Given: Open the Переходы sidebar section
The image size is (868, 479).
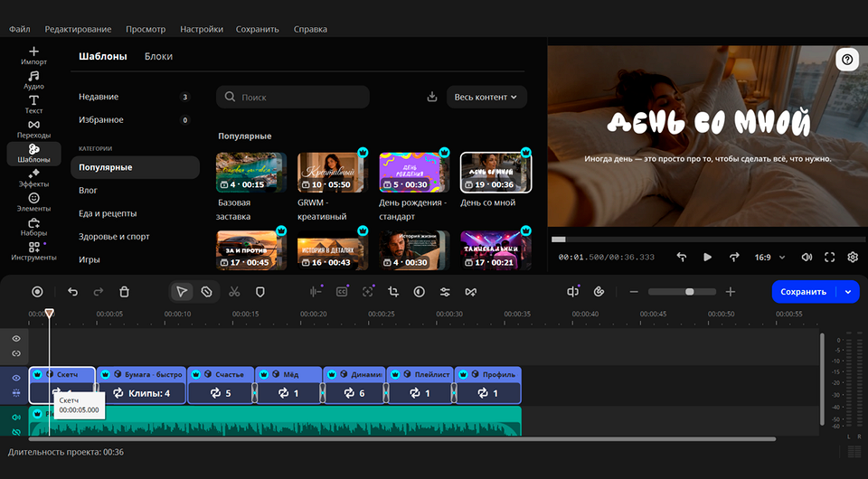Looking at the screenshot, I should pos(33,129).
